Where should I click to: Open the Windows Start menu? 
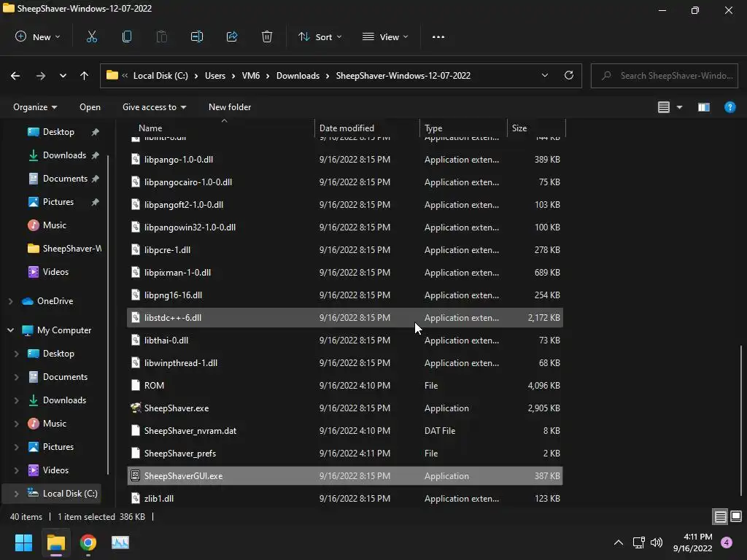[23, 542]
